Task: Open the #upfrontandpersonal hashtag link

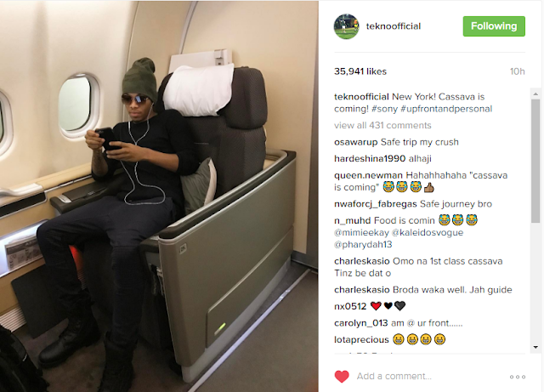Action: coord(446,109)
